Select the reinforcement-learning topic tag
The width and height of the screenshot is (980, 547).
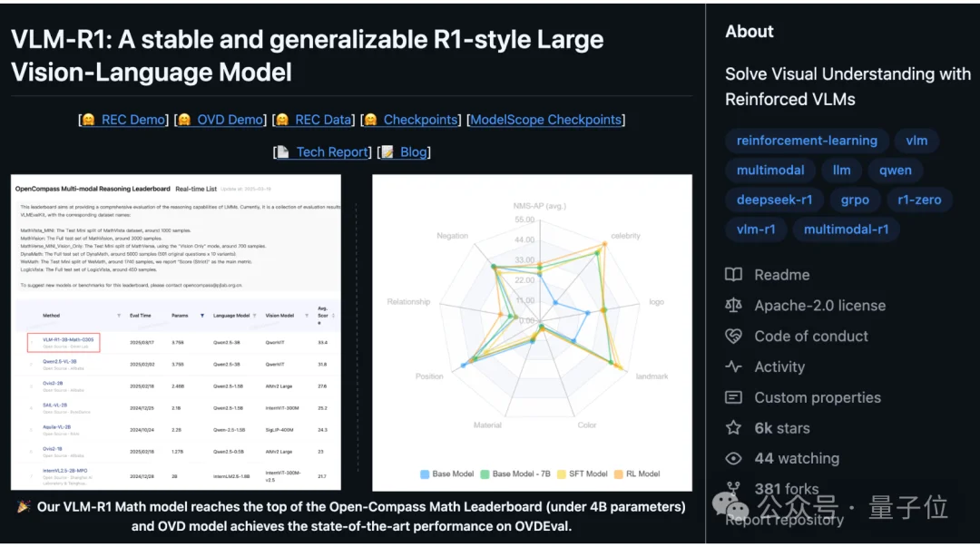[x=807, y=141]
